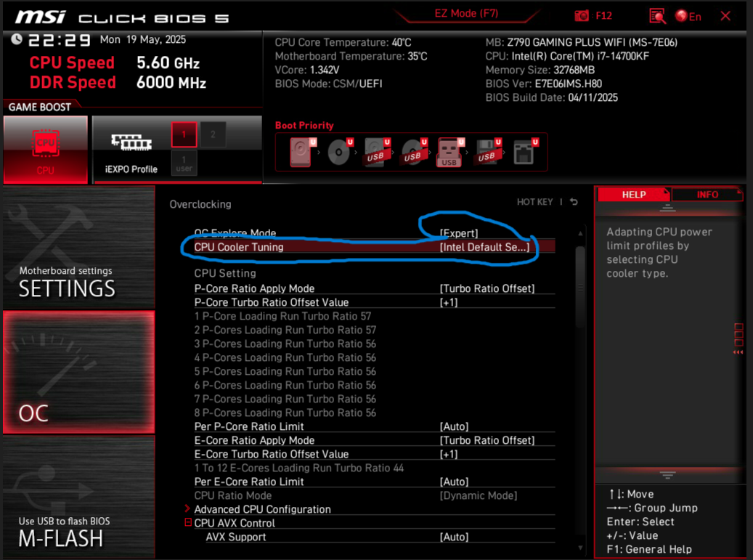The width and height of the screenshot is (753, 560).
Task: Collapse the CPU AVX Control section
Action: tap(188, 522)
